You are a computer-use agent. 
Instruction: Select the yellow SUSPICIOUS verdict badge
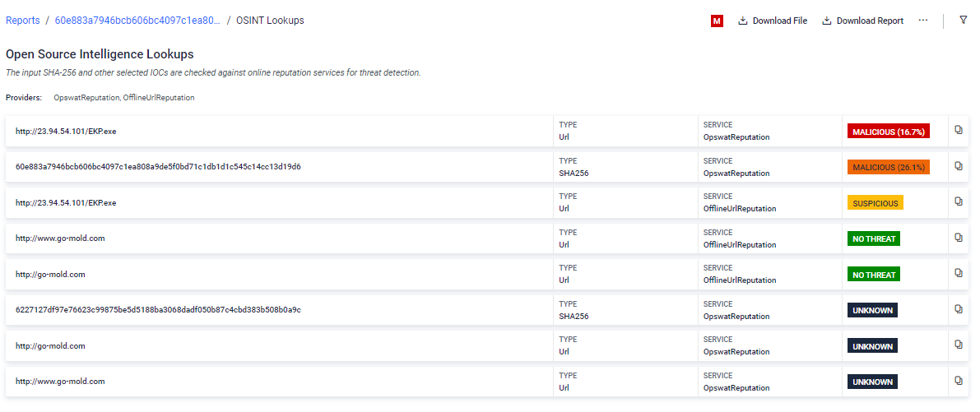[875, 203]
